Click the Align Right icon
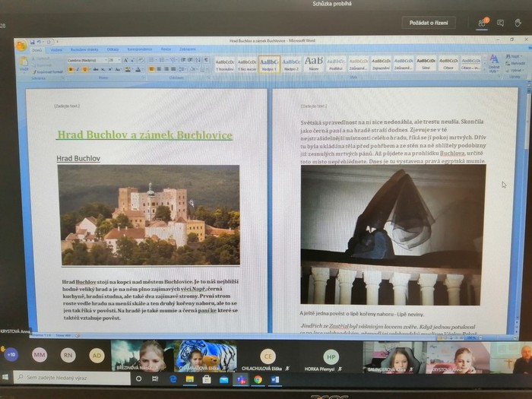Image resolution: width=532 pixels, height=399 pixels. [166, 69]
